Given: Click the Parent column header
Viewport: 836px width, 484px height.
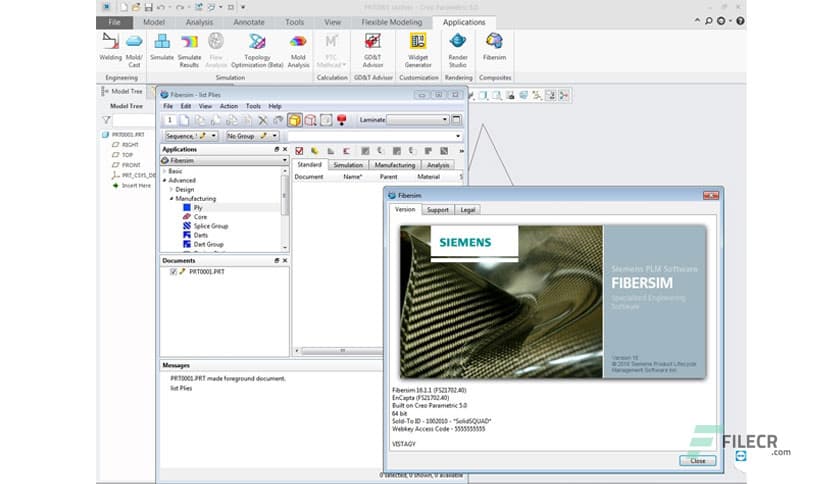Looking at the screenshot, I should tap(389, 176).
